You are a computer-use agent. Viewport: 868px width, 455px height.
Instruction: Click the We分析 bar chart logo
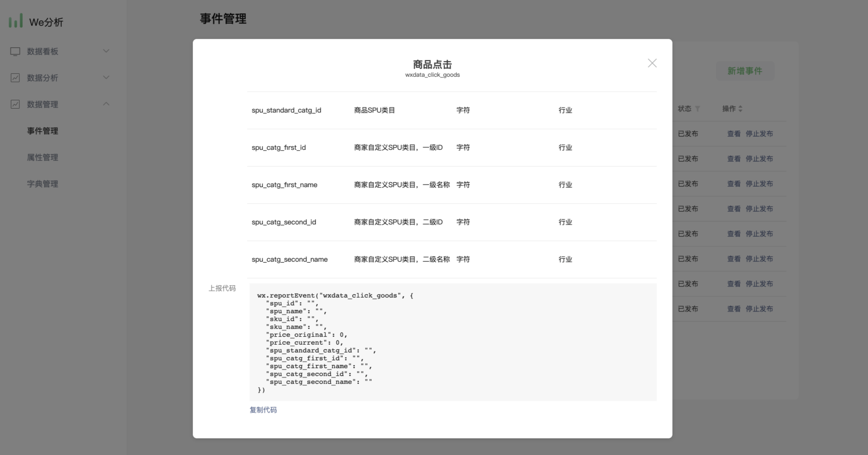coord(16,21)
